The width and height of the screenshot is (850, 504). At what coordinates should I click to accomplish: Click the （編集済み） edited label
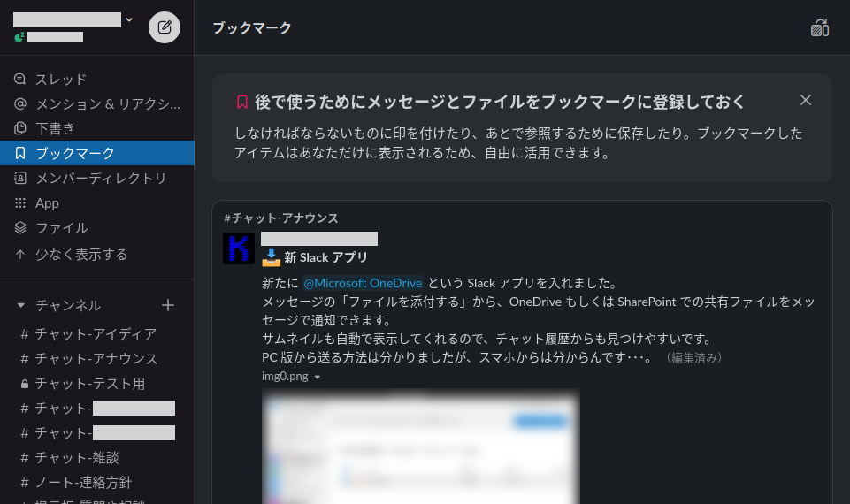(x=693, y=358)
